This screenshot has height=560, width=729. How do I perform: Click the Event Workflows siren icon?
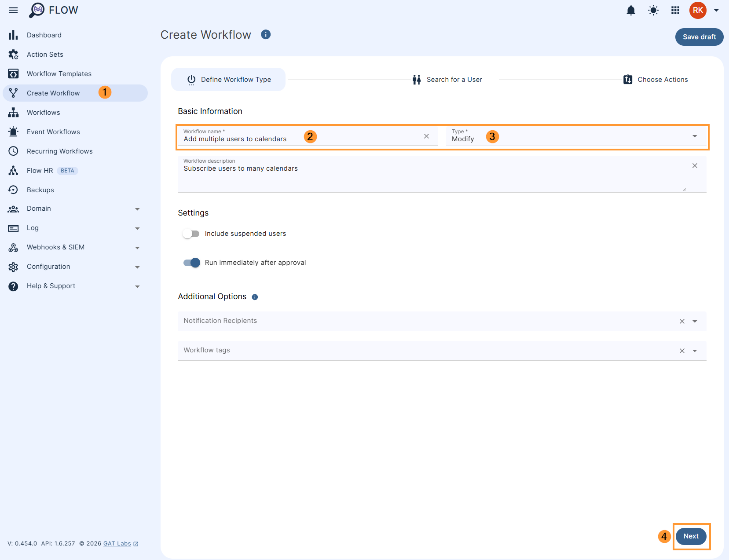(13, 132)
